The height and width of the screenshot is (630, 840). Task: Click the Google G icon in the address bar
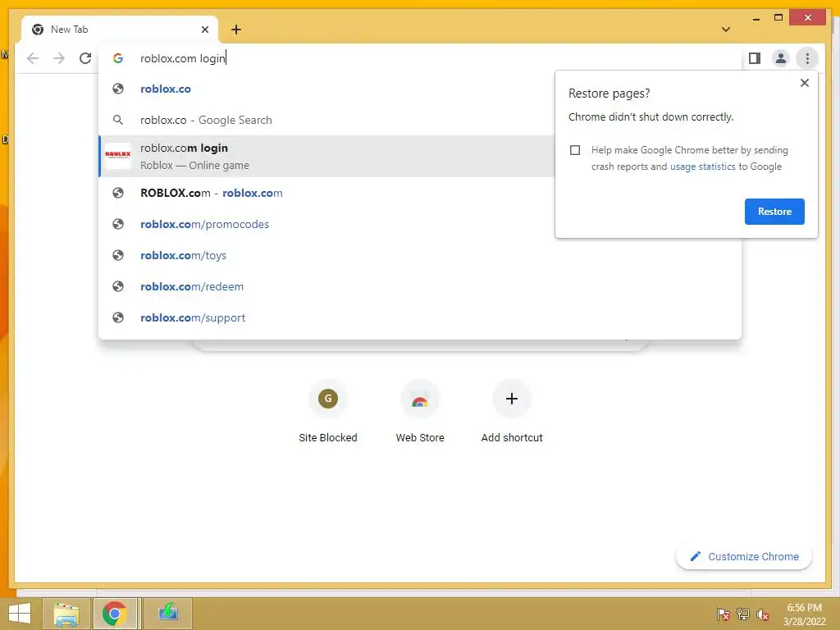pos(118,58)
